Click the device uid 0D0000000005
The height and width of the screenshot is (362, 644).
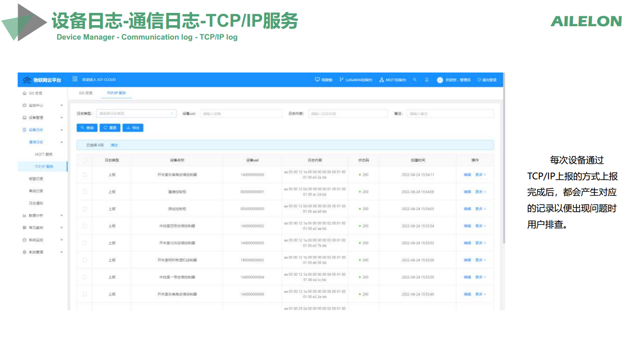(252, 209)
